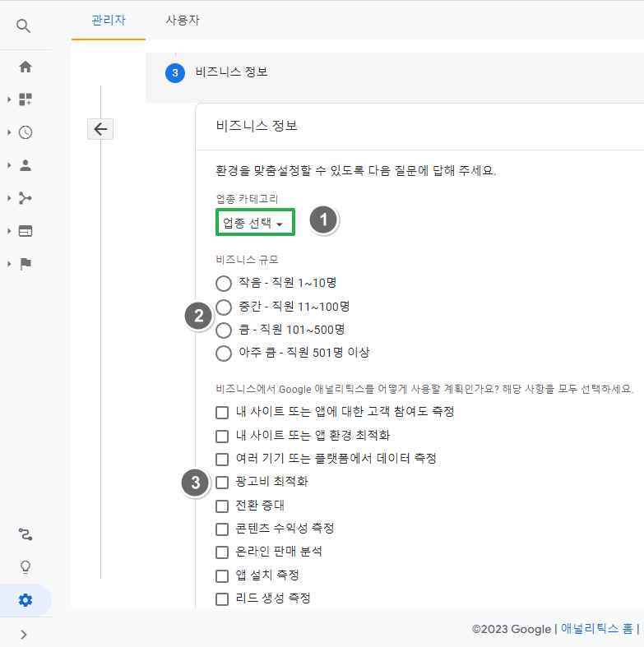Switch to the 사용자 tab
Viewport: 644px width, 647px height.
[x=183, y=21]
